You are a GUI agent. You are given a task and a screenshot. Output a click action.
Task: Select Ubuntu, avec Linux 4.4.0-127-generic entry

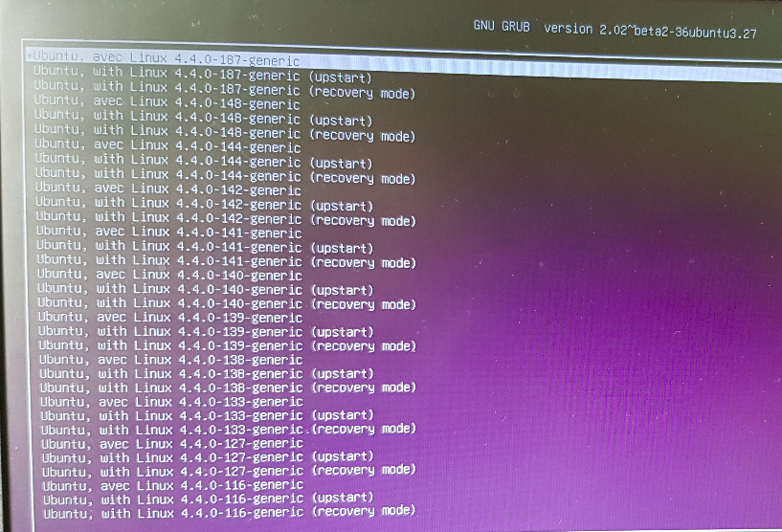pyautogui.click(x=172, y=443)
